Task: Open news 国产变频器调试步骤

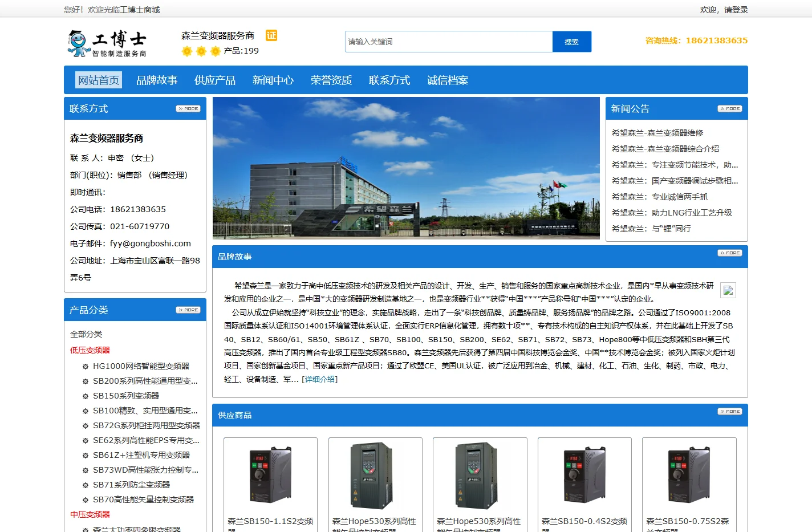Action: [675, 181]
